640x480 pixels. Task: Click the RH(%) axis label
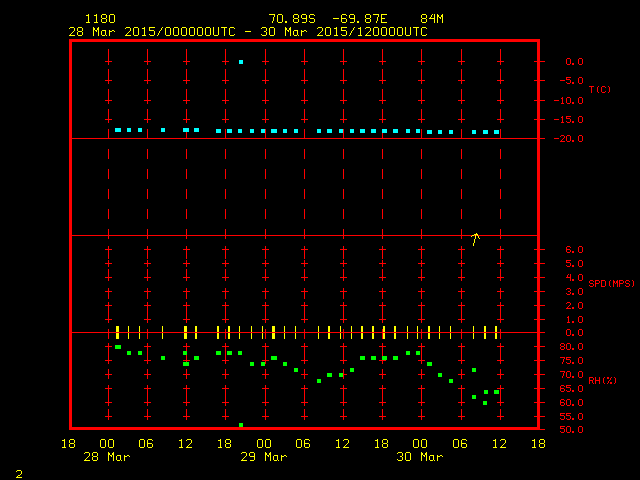[x=601, y=380]
